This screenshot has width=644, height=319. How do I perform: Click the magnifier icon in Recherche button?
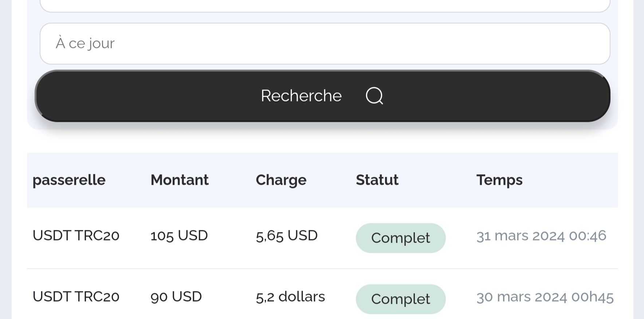[x=374, y=96]
